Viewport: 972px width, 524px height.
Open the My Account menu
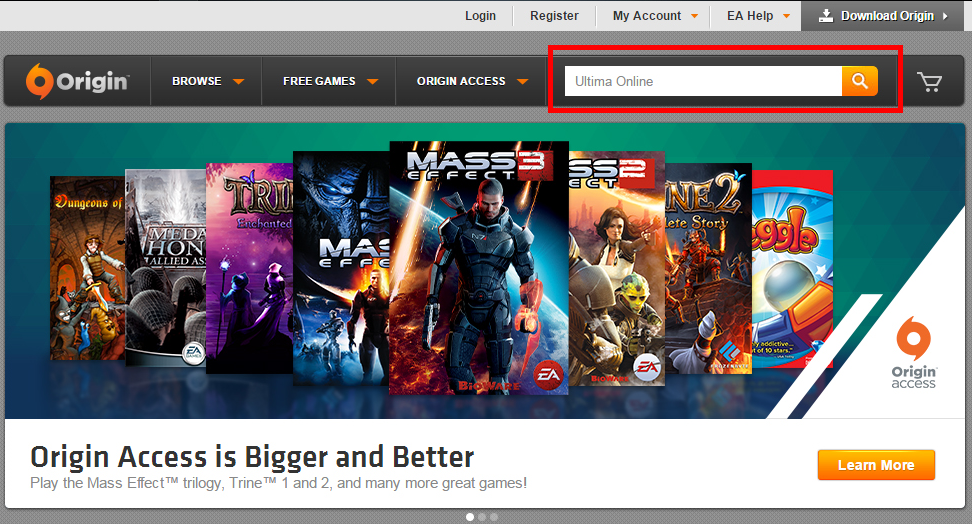pyautogui.click(x=647, y=16)
